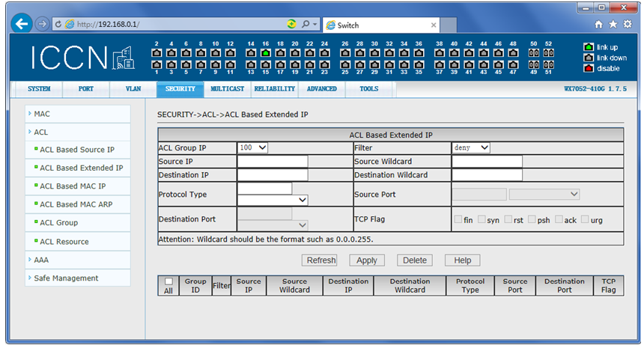Expand the MAC sidebar section

click(x=78, y=114)
